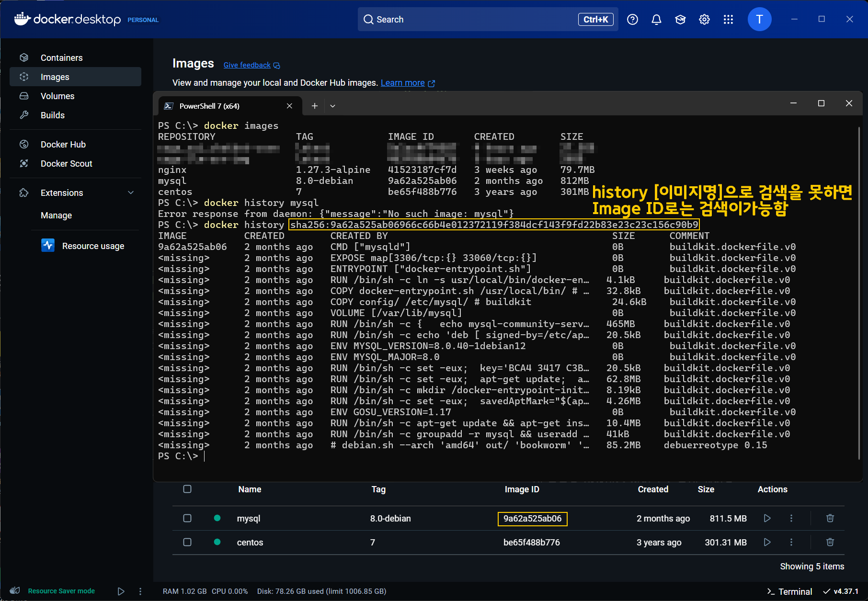Viewport: 868px width, 601px height.
Task: Open the user account avatar T
Action: click(x=759, y=20)
